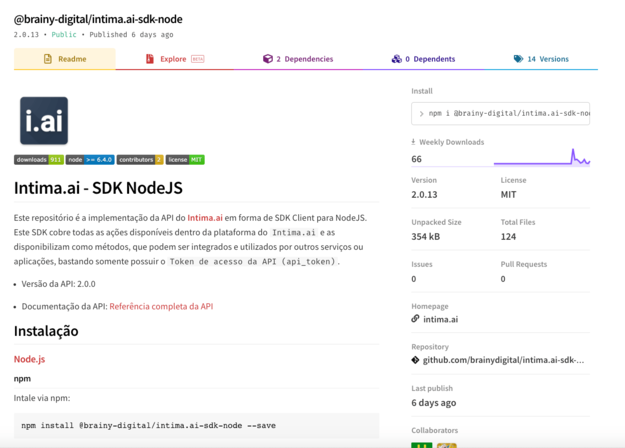Click the i.ai logo image

coord(44,120)
